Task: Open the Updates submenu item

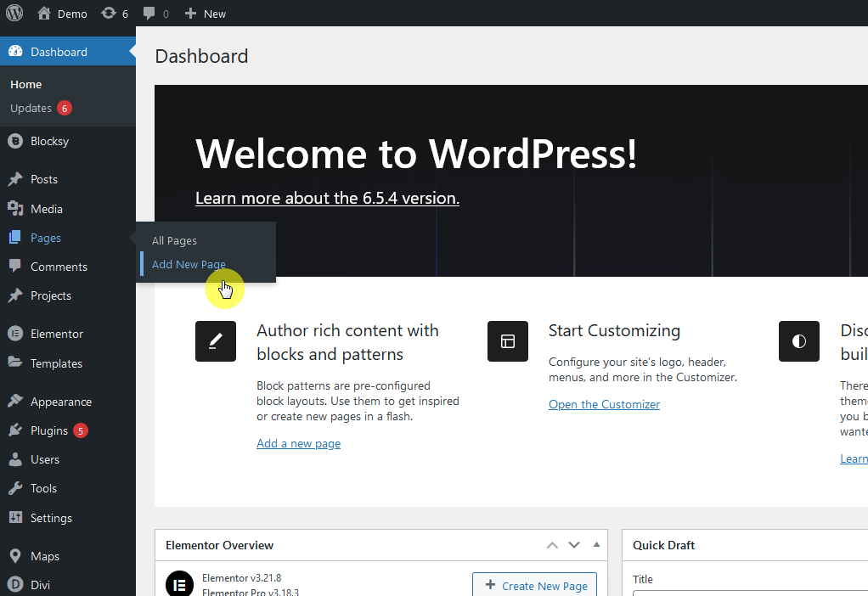Action: pos(31,108)
